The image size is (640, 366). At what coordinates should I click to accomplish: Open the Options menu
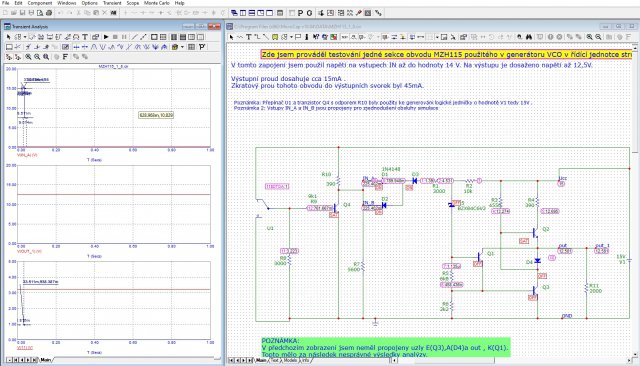click(89, 3)
